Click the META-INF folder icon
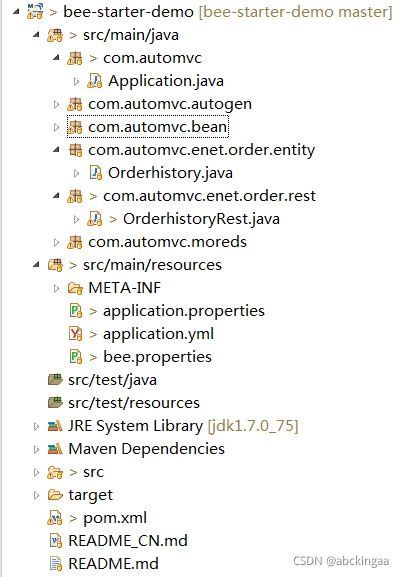 (75, 288)
